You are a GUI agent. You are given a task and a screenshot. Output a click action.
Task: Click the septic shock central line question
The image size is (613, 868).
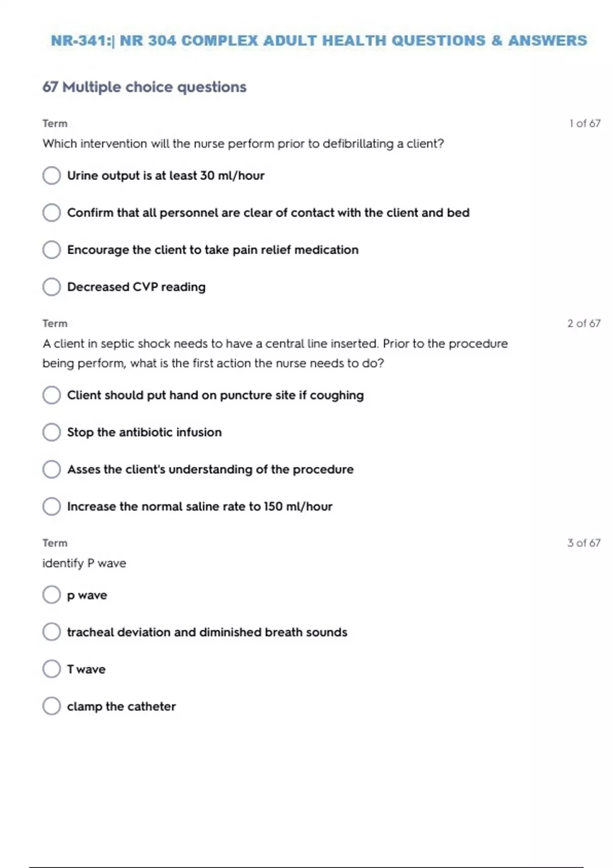275,353
